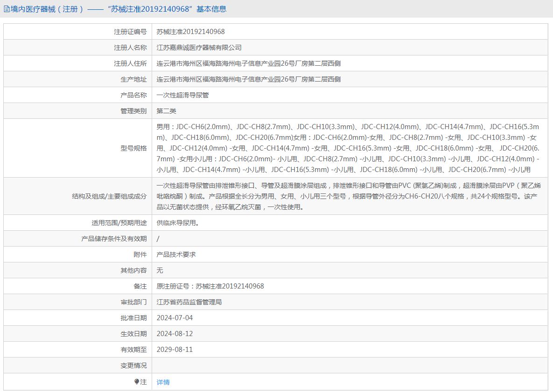Viewport: 553px width, 392px height.
Task: Select the 生产地址 label
Action: pos(133,79)
